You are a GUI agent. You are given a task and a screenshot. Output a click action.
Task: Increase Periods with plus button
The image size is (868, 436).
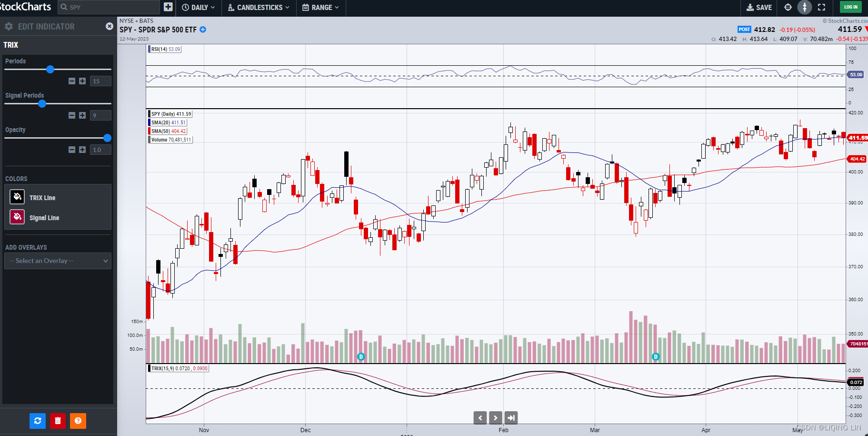pyautogui.click(x=82, y=81)
